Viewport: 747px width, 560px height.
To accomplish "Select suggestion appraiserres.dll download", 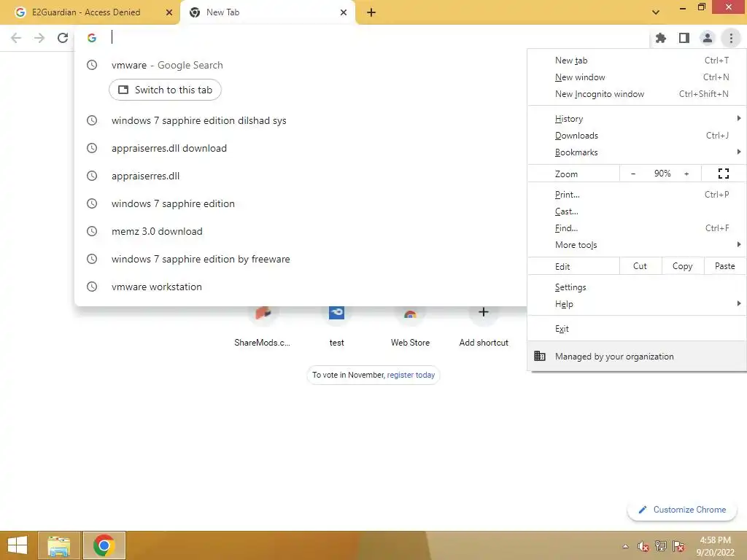I will (300, 148).
